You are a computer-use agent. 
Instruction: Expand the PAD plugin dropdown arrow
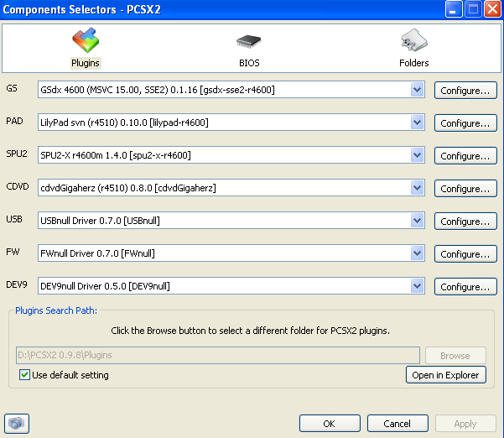click(x=418, y=123)
